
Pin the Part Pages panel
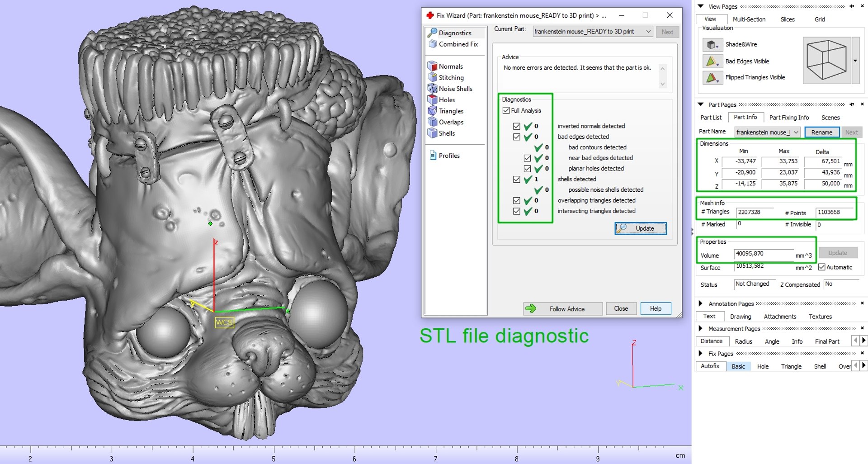(x=852, y=104)
